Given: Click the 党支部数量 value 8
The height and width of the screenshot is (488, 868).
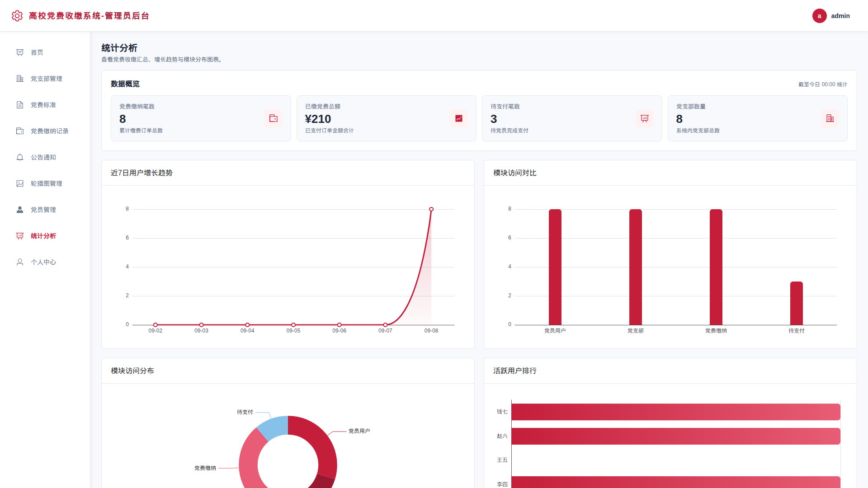Looking at the screenshot, I should click(x=679, y=119).
